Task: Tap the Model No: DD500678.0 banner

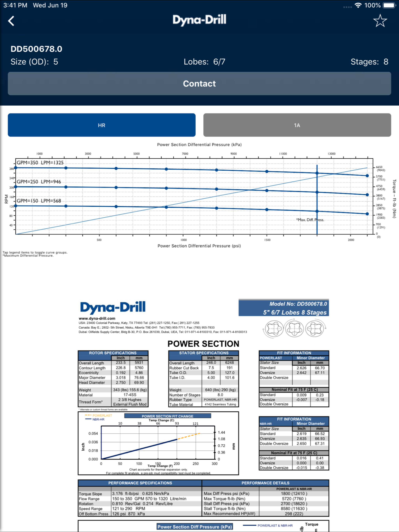Action: click(x=283, y=308)
